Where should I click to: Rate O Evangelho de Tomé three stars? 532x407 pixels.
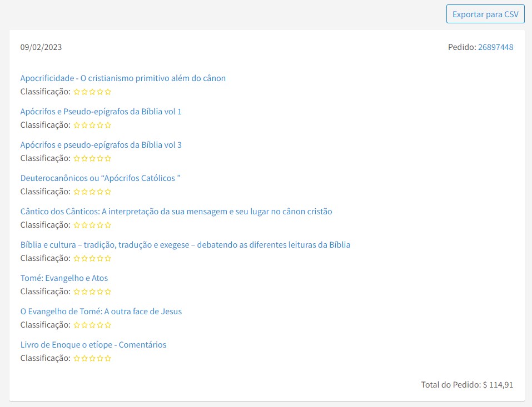click(x=92, y=325)
